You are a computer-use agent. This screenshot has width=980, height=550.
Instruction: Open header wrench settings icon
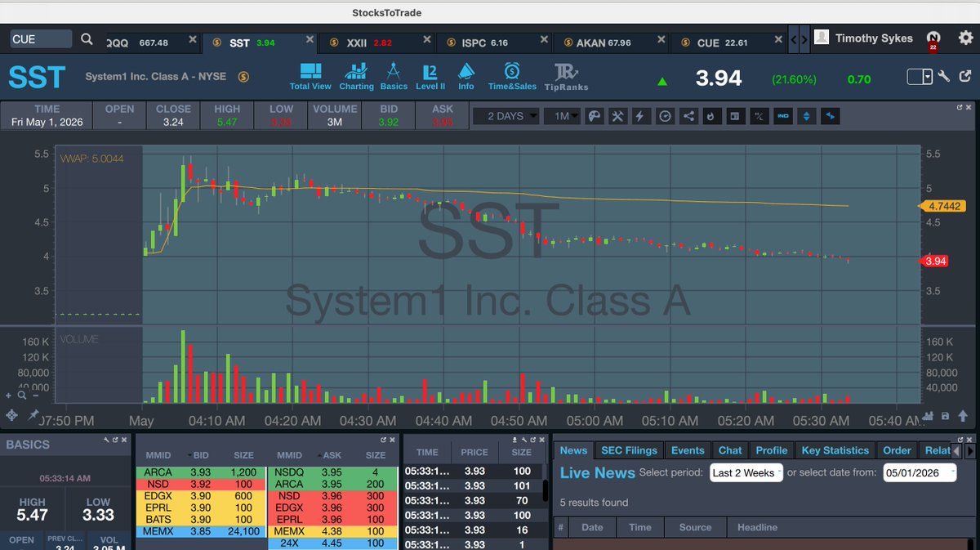pos(944,77)
